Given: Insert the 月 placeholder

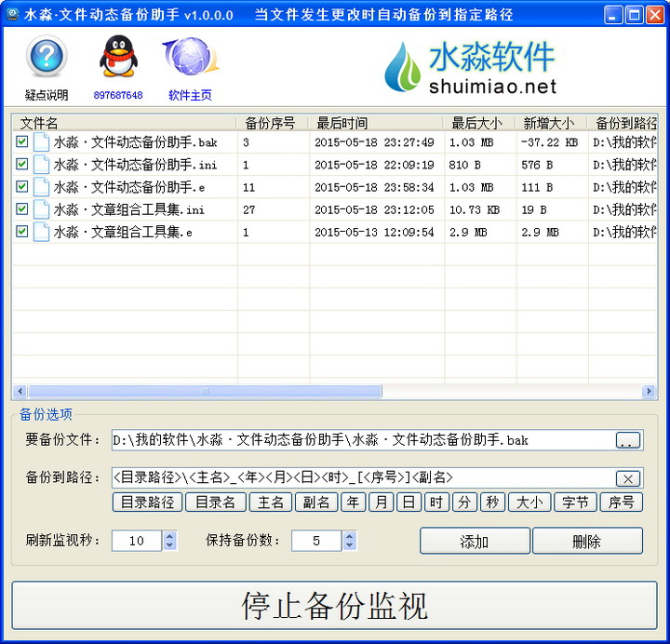Looking at the screenshot, I should tap(382, 503).
